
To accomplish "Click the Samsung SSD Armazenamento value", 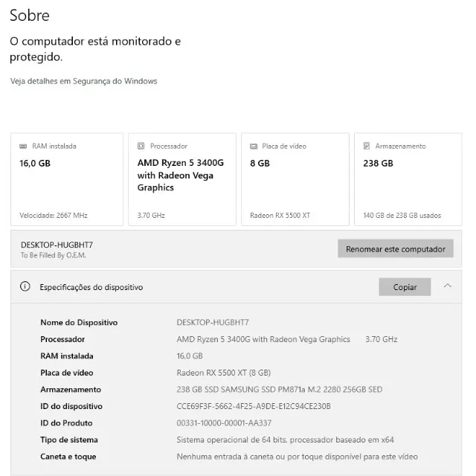I will pos(280,390).
